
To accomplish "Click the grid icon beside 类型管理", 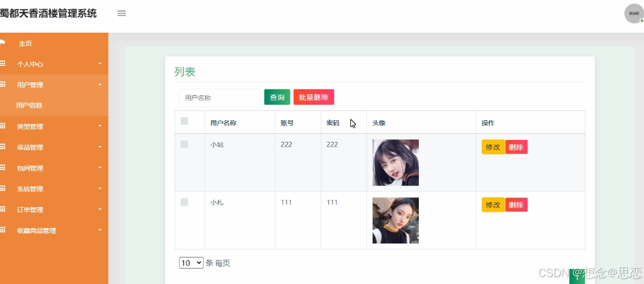I will pyautogui.click(x=2, y=126).
